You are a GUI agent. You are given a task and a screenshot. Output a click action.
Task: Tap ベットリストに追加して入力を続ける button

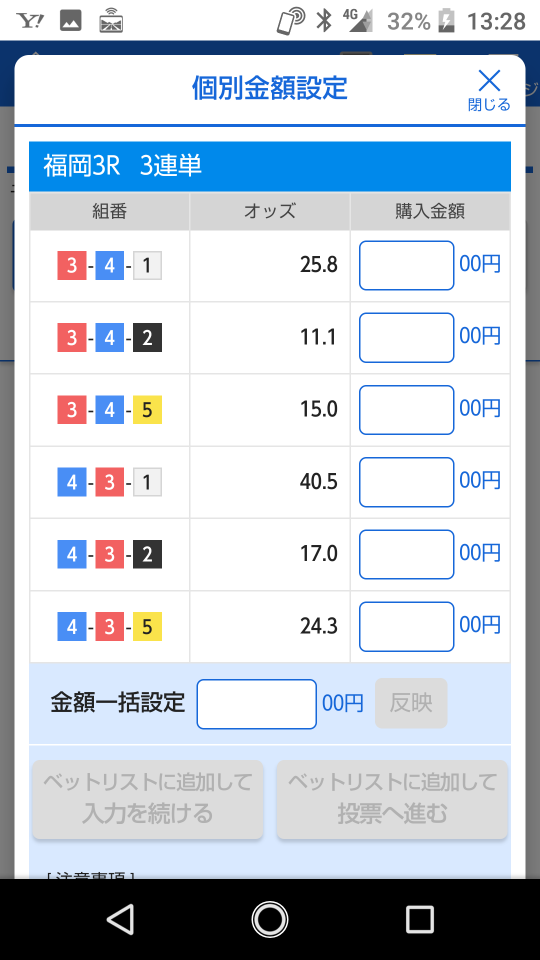tap(148, 799)
